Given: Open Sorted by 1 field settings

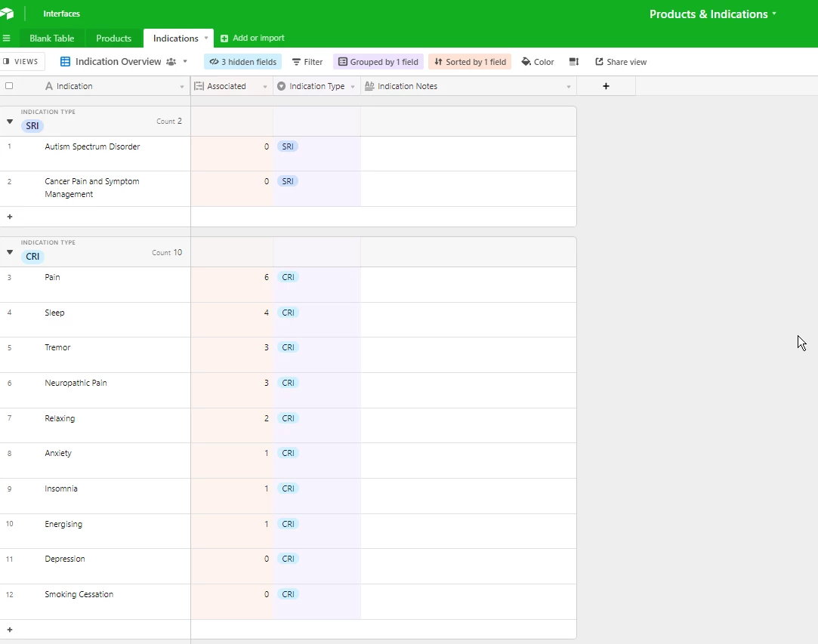Looking at the screenshot, I should coord(470,62).
